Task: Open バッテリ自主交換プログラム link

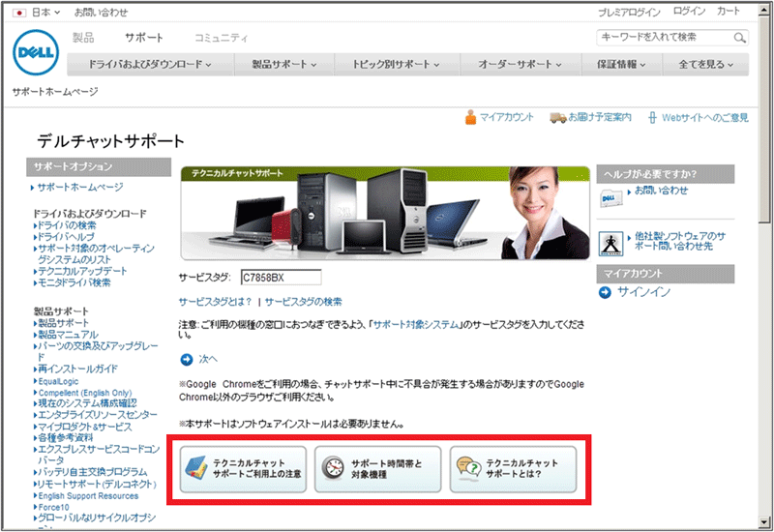Action: pyautogui.click(x=93, y=472)
